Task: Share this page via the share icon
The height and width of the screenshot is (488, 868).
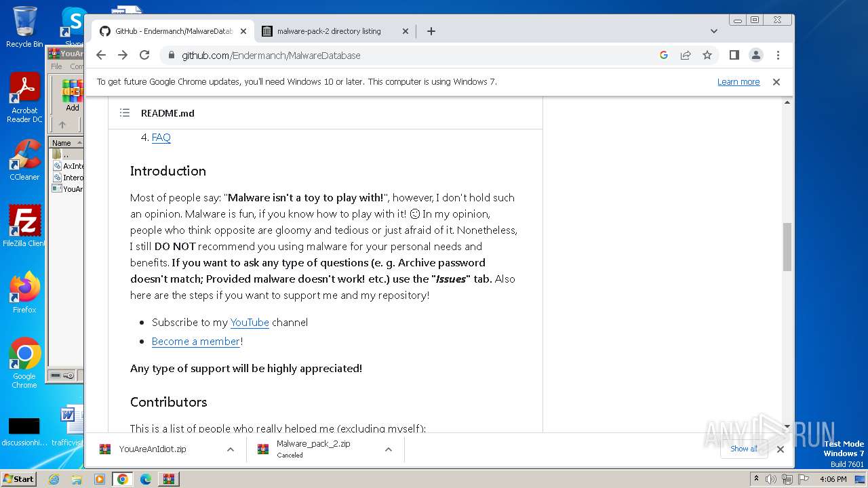Action: (686, 55)
